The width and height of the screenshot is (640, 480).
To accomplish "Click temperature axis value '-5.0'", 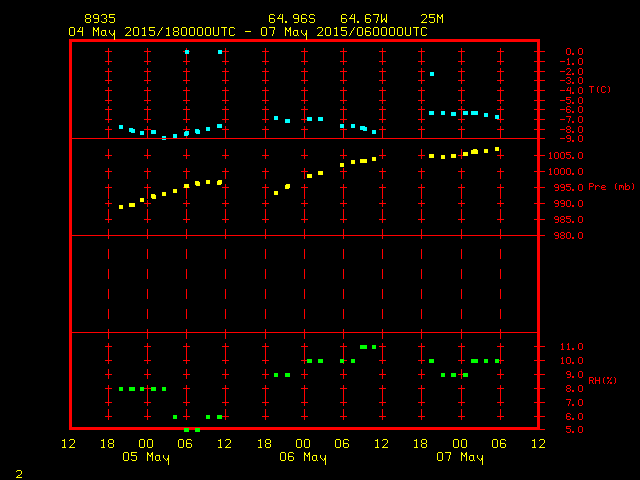I will click(571, 100).
